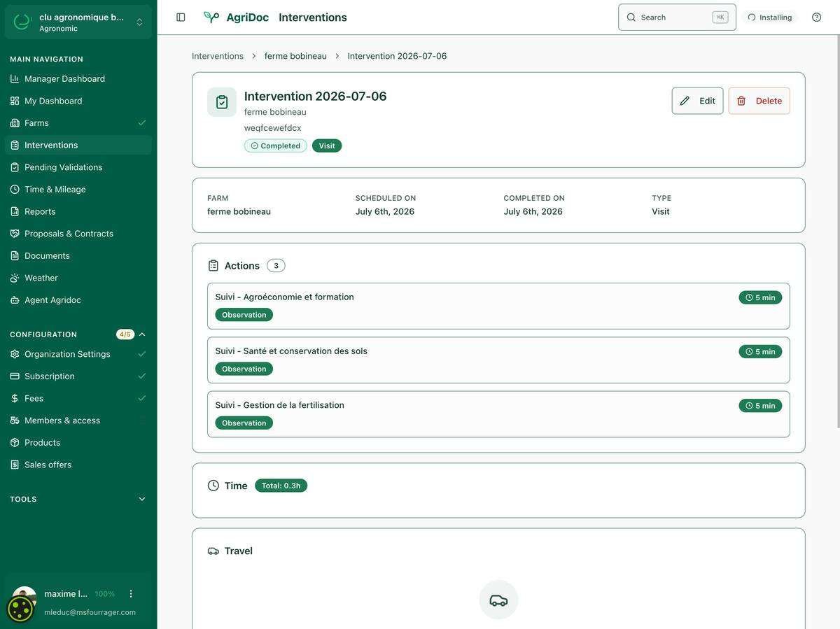The height and width of the screenshot is (629, 840).
Task: Open Pending Validations page
Action: tap(78, 167)
